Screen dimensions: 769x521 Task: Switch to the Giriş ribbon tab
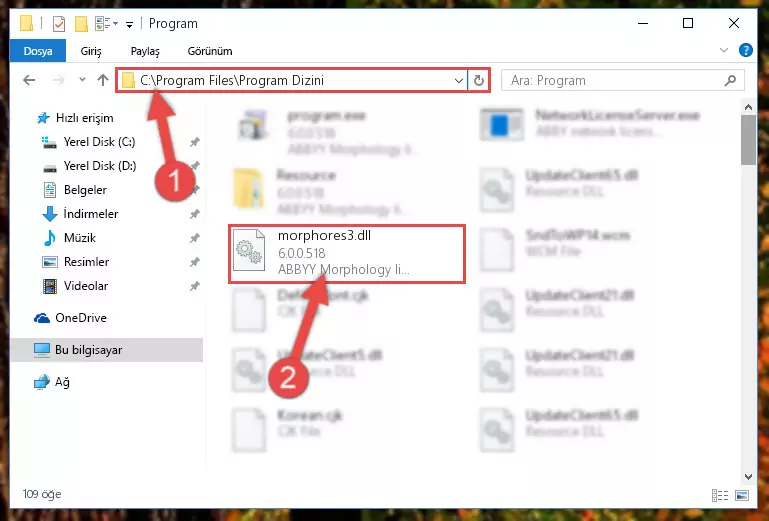(91, 51)
